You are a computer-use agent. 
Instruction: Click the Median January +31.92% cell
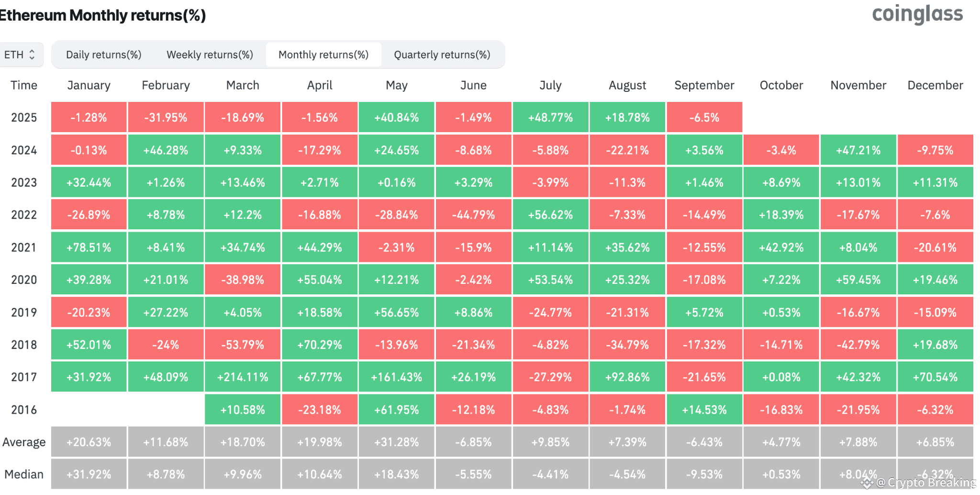[89, 474]
